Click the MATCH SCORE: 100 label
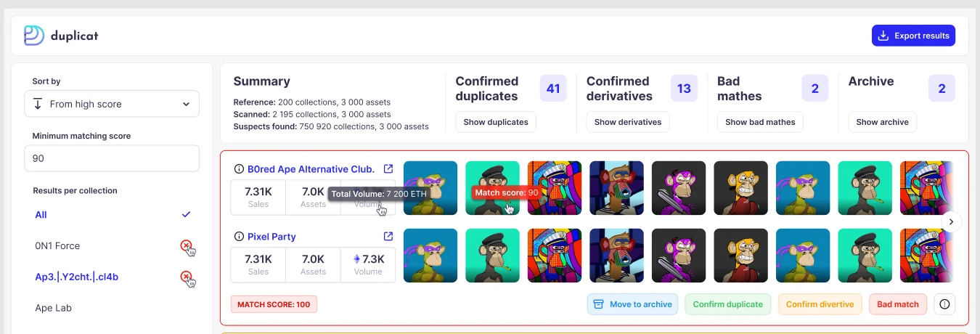The image size is (980, 334). pos(274,304)
